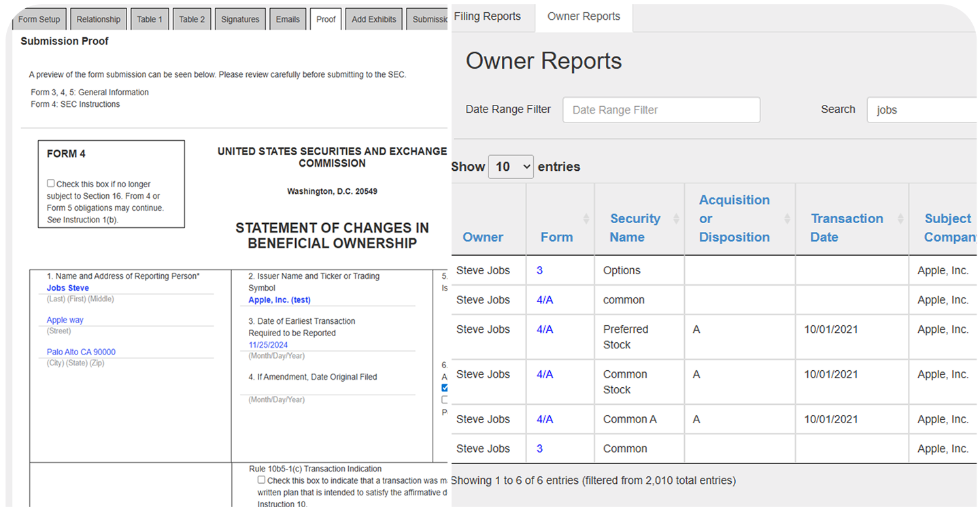Follow the Form 3 Options filing link
This screenshot has width=980, height=511.
539,270
